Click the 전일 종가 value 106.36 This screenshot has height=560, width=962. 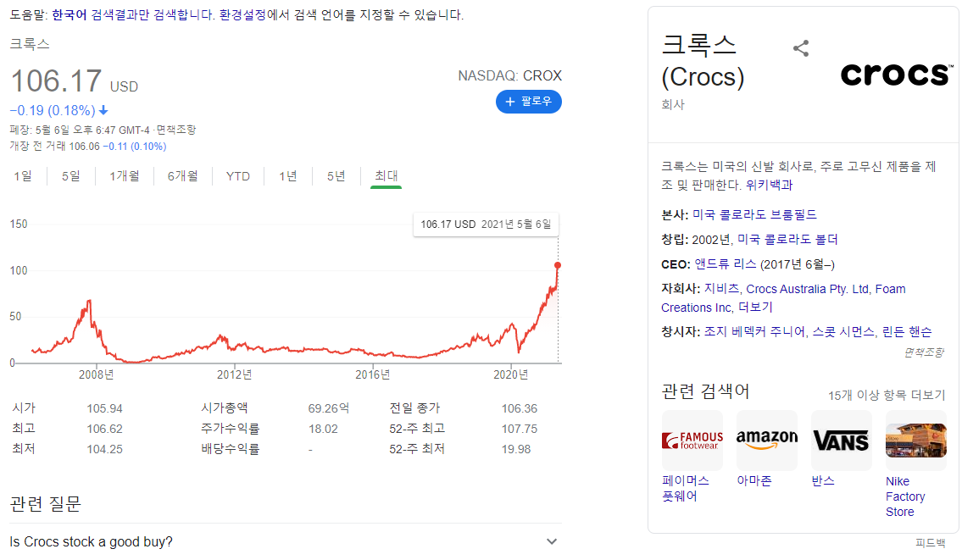click(x=519, y=408)
